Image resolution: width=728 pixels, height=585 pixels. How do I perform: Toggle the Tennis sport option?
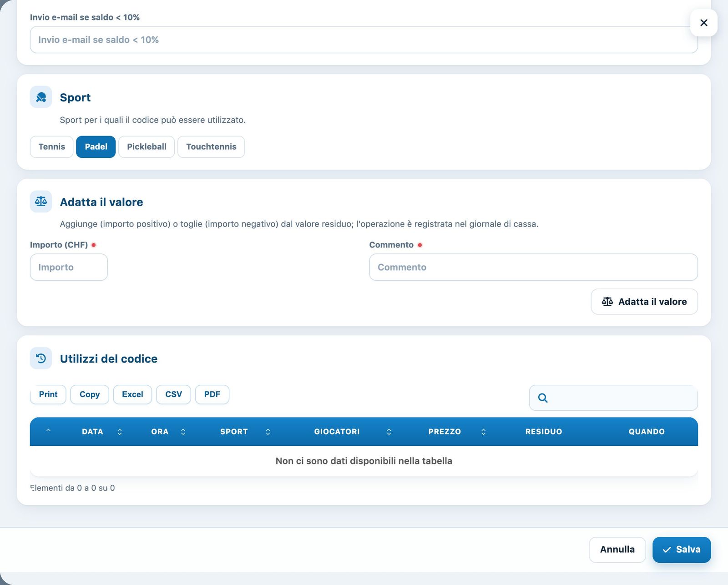(x=52, y=147)
